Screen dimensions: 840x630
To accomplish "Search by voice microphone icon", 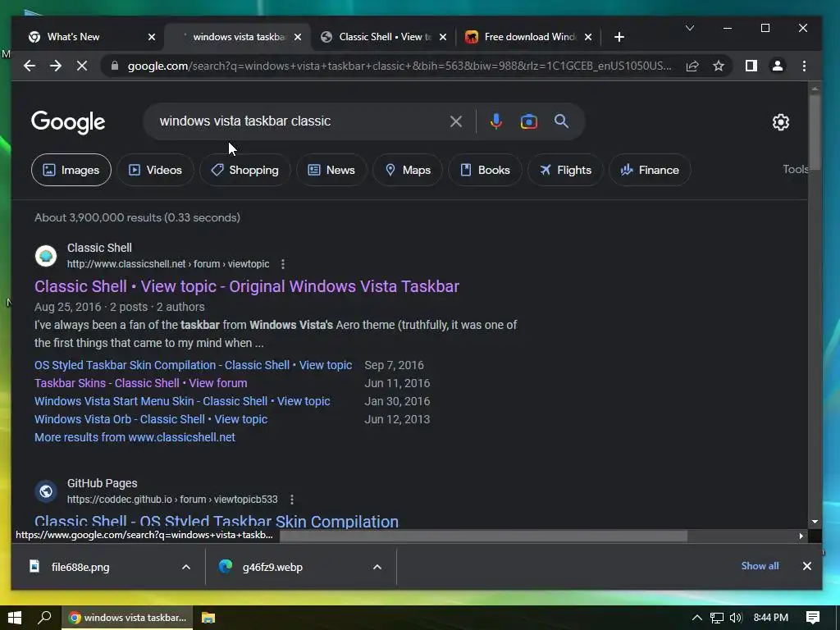I will coord(496,121).
